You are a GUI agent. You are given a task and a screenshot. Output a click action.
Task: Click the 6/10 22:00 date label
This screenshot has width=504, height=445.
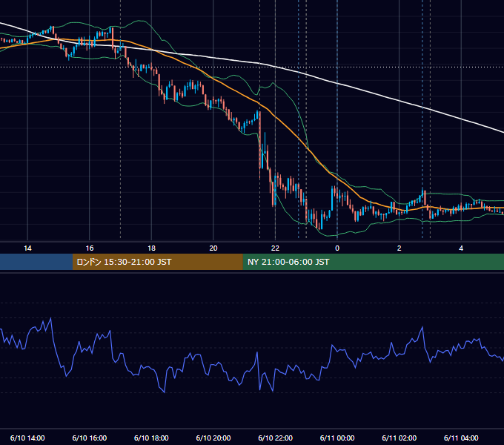pyautogui.click(x=275, y=438)
